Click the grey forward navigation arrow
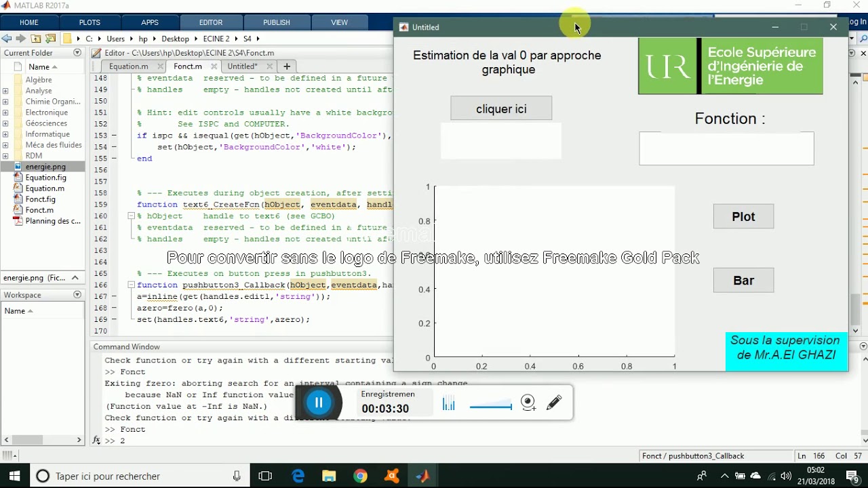The width and height of the screenshot is (868, 488). (20, 39)
